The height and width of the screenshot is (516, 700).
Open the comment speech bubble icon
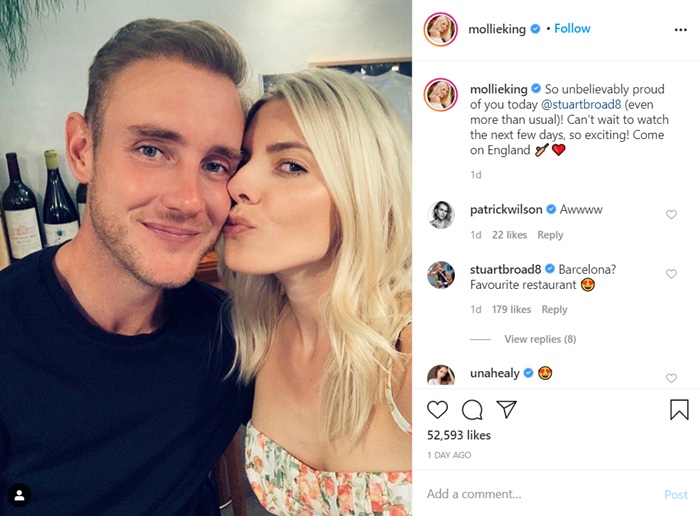[472, 409]
